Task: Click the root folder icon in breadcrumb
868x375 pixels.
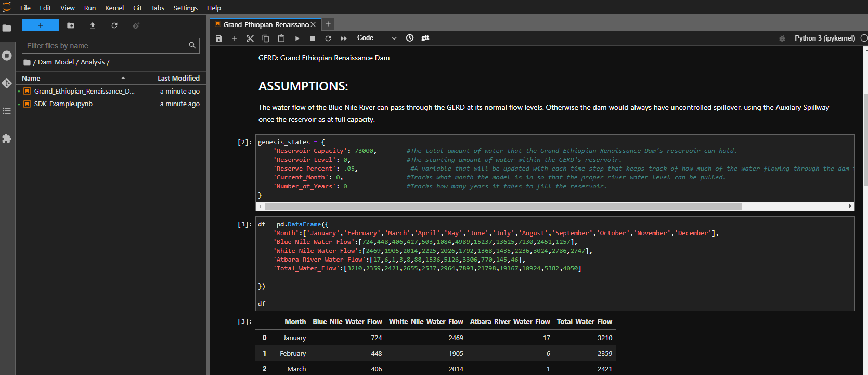Action: tap(27, 62)
